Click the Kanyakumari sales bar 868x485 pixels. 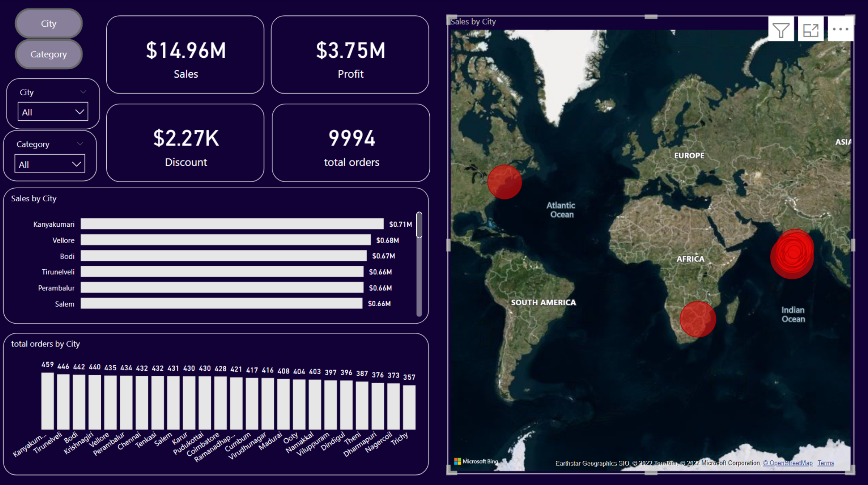click(232, 224)
